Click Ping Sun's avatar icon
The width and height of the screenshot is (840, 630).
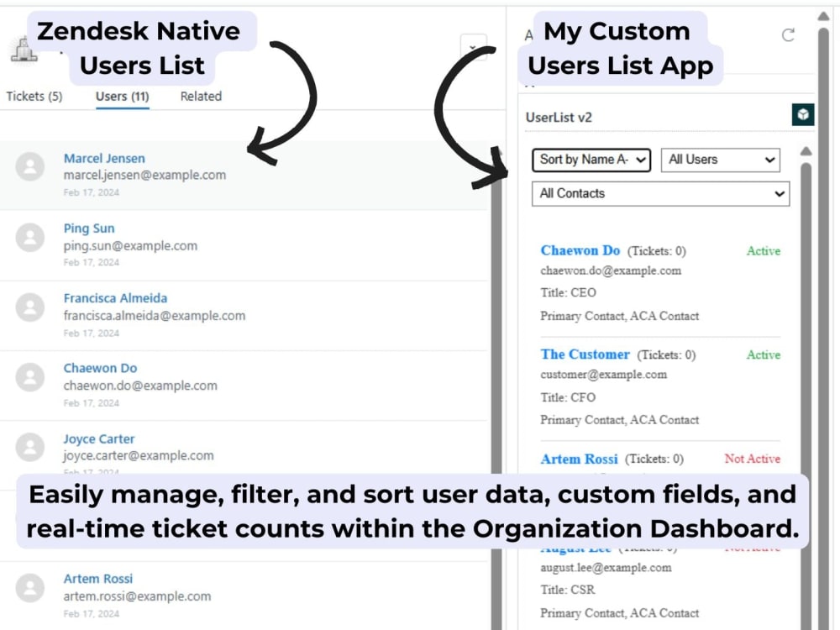click(x=30, y=238)
